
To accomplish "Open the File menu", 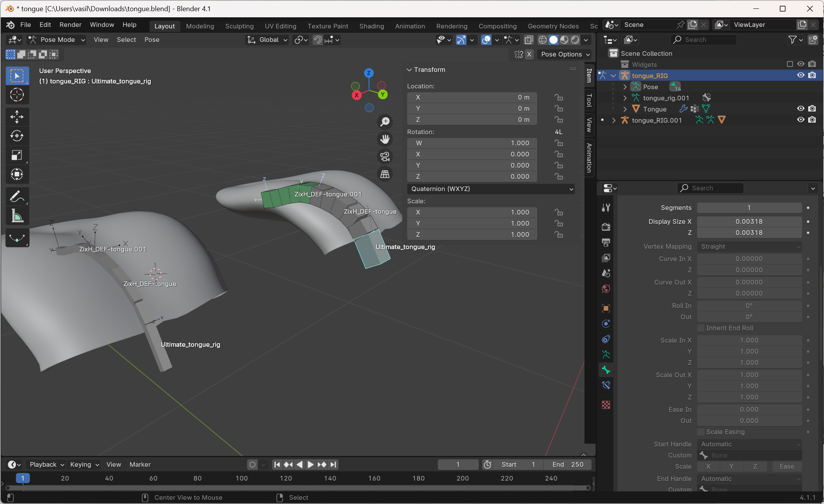I will point(25,25).
